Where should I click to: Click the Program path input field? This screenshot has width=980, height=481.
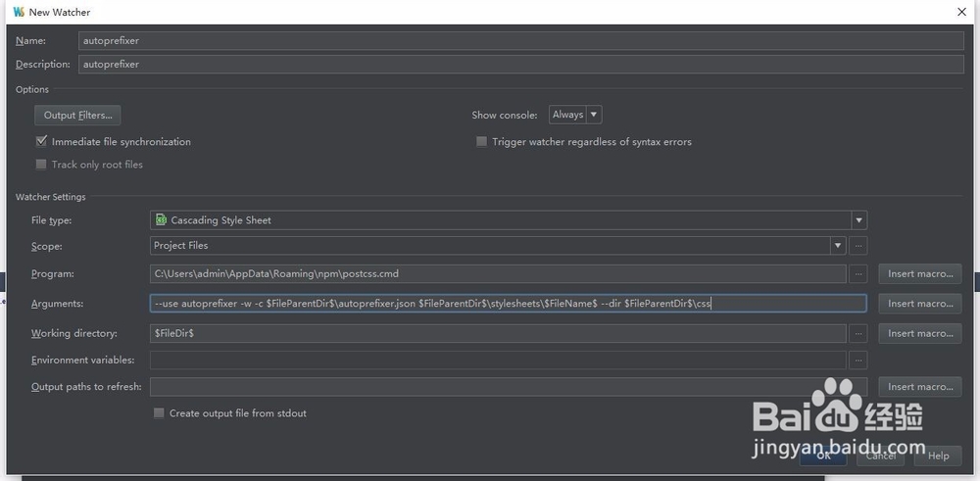point(498,273)
